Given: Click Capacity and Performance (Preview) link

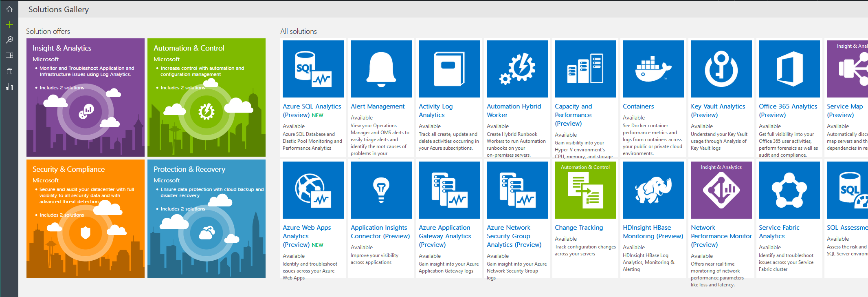Looking at the screenshot, I should pyautogui.click(x=574, y=115).
